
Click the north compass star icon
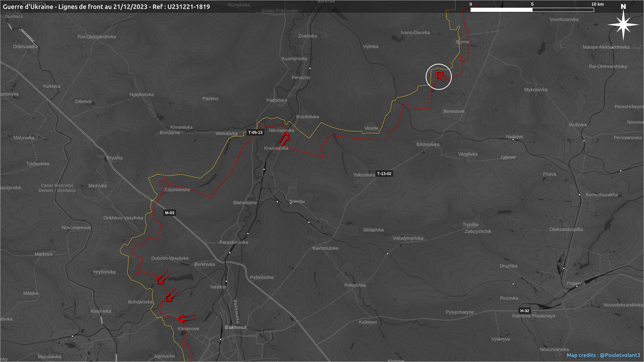click(623, 24)
